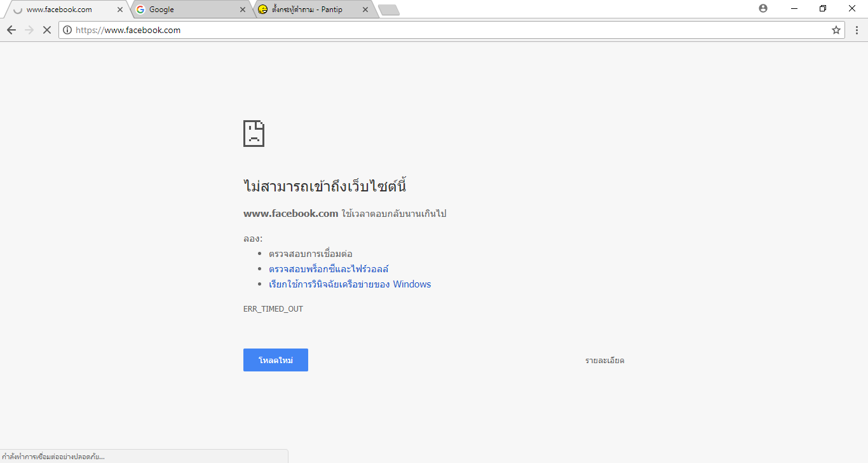Click the blue โหลดใหม่ reload button
Viewport: 868px width, 463px height.
276,360
